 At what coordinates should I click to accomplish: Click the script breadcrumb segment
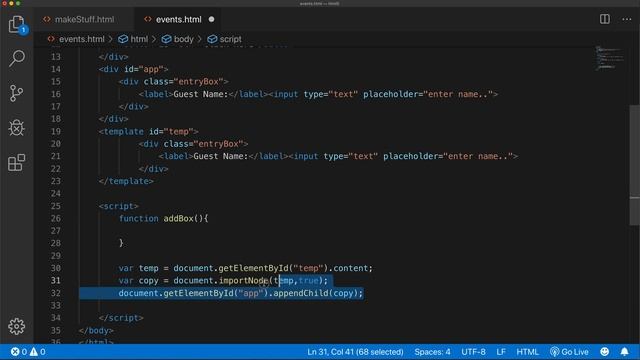[224, 39]
